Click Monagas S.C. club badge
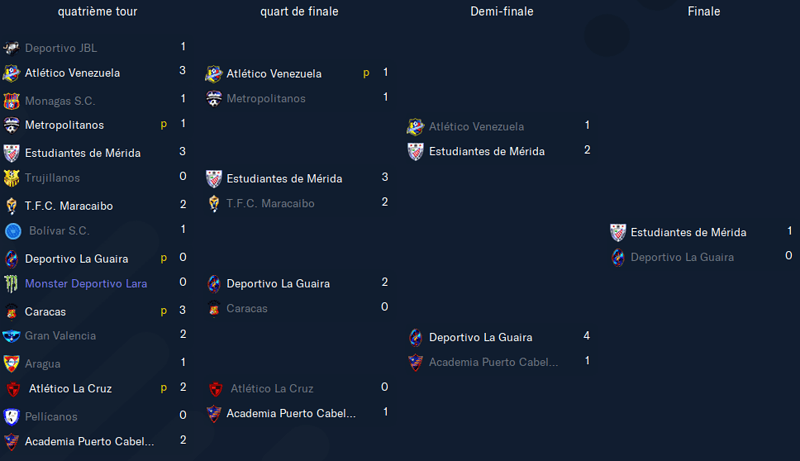This screenshot has width=800, height=461. (x=11, y=101)
